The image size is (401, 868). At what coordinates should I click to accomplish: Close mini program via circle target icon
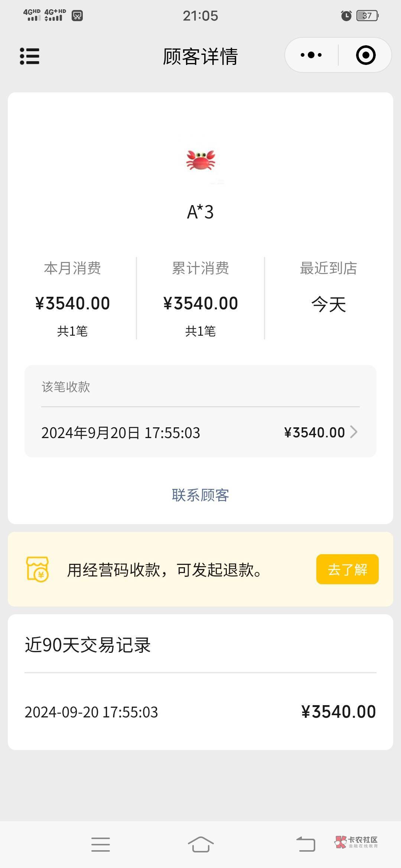pos(365,55)
